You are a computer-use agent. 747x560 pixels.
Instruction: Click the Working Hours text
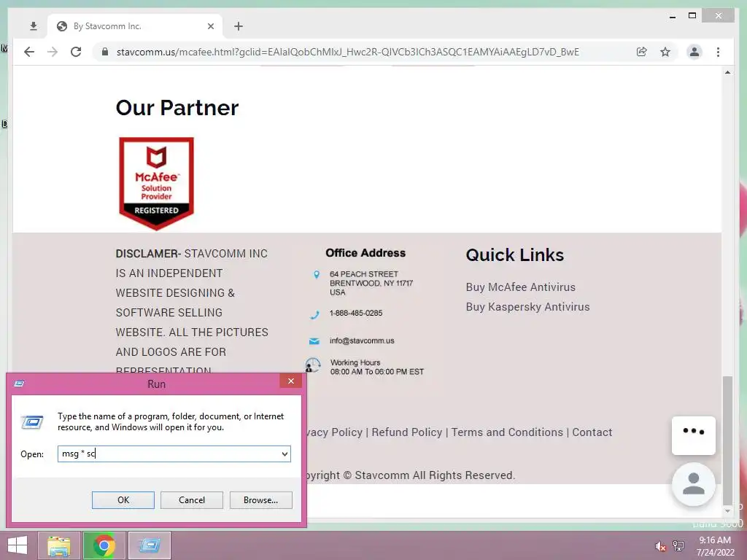click(x=376, y=367)
